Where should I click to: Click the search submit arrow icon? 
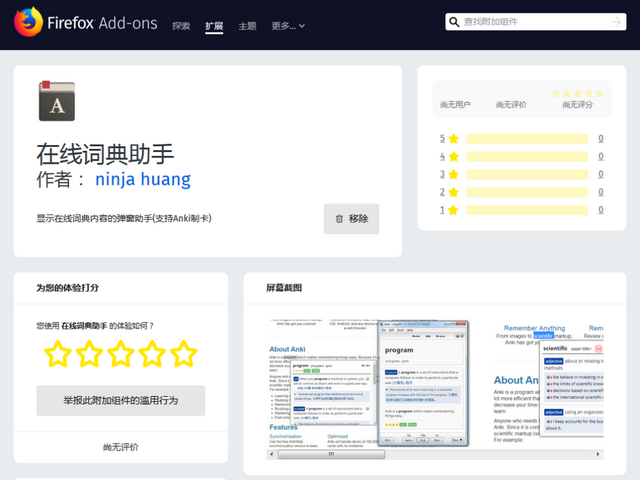(x=616, y=22)
